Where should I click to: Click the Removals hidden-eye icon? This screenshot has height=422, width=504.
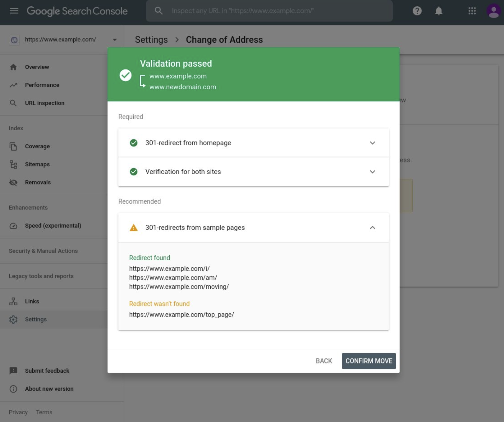[13, 182]
